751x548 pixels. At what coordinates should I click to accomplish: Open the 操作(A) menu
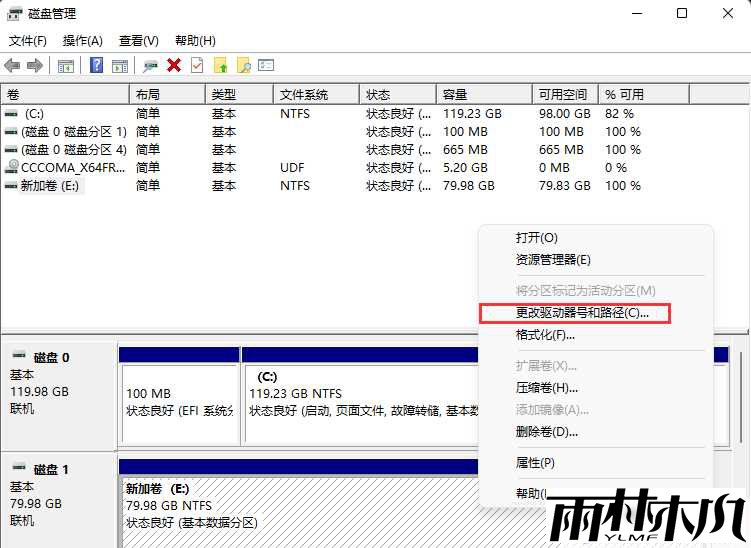click(82, 41)
